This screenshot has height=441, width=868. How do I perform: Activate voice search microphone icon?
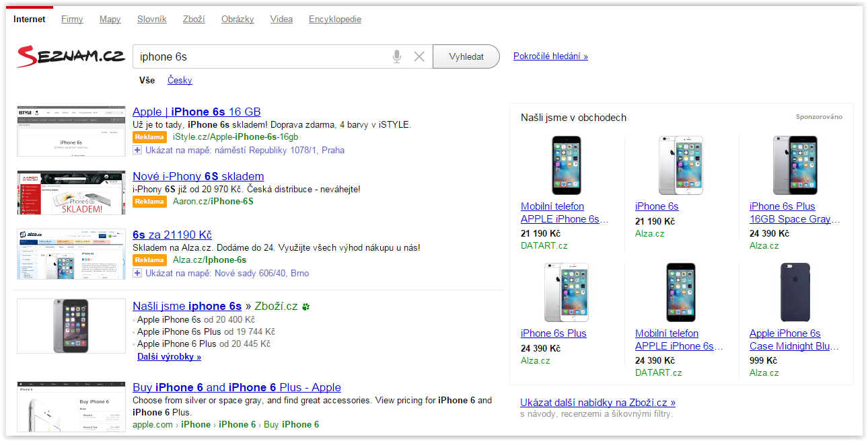point(397,57)
